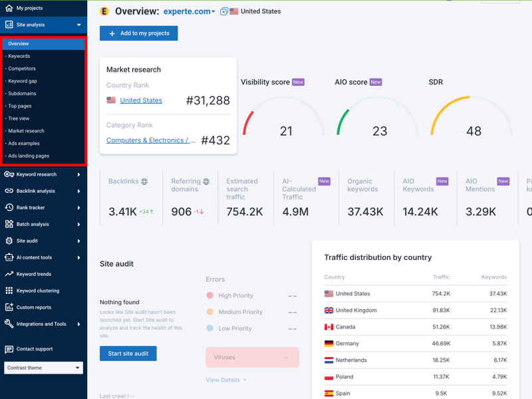
Task: Follow the United States country rank link
Action: 141,100
